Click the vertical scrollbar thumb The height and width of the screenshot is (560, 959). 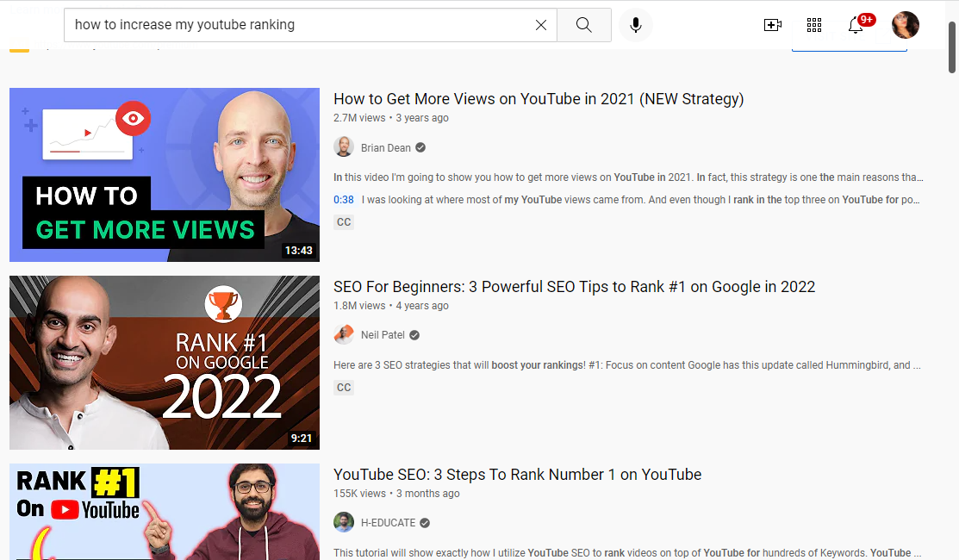pyautogui.click(x=952, y=47)
